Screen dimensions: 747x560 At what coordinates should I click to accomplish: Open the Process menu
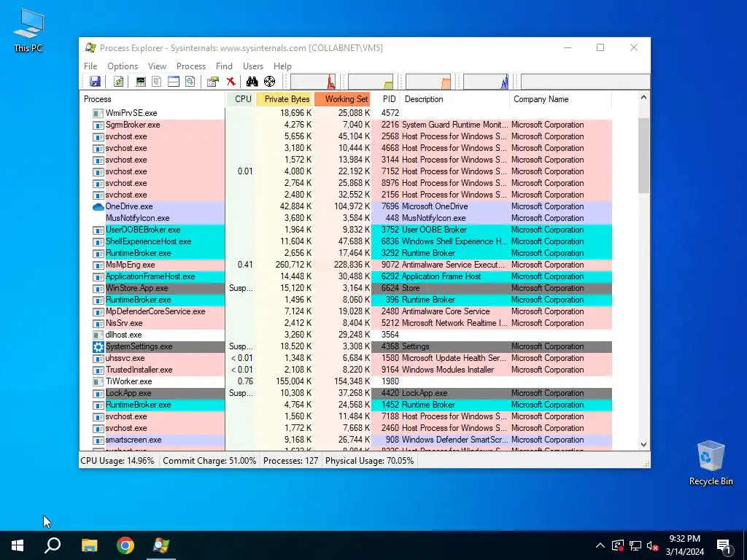191,66
